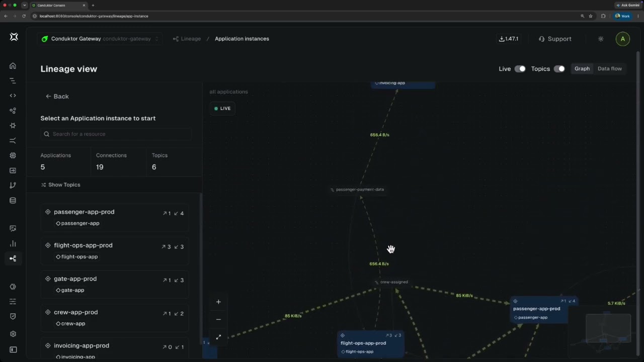
Task: Open the Conduktor Gateway cluster selector
Action: [x=100, y=39]
